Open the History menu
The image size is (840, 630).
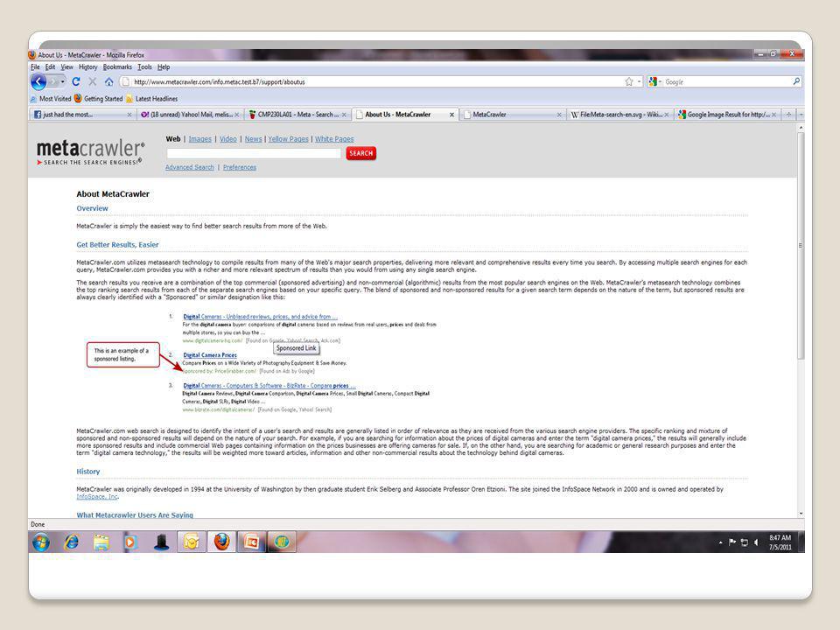(87, 67)
